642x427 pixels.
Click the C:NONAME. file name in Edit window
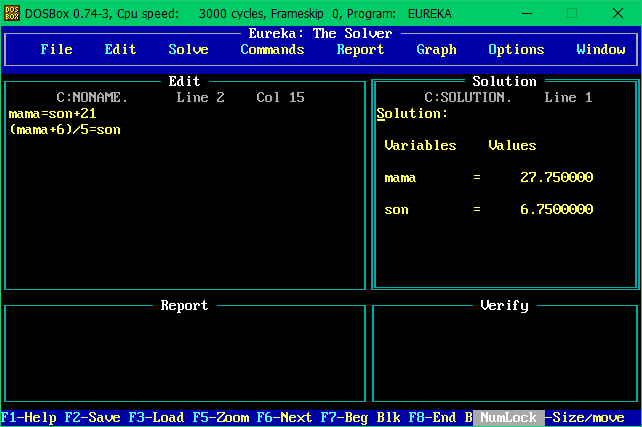(x=92, y=97)
